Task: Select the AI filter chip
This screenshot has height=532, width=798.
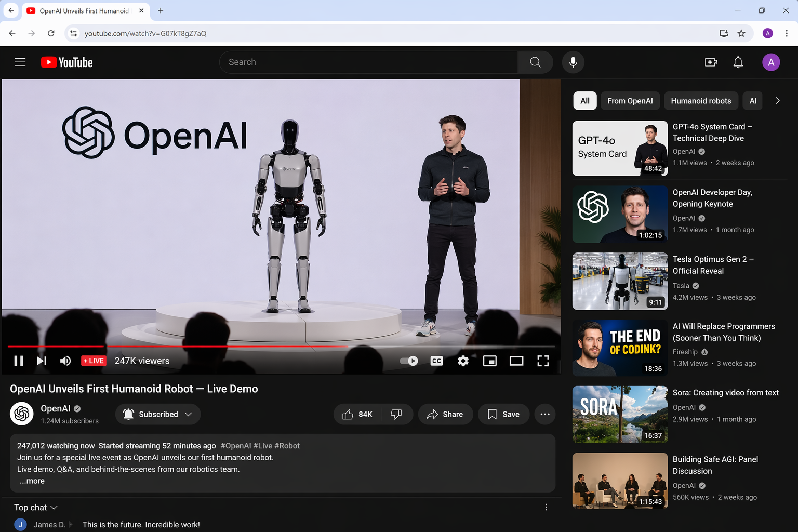Action: click(x=753, y=101)
